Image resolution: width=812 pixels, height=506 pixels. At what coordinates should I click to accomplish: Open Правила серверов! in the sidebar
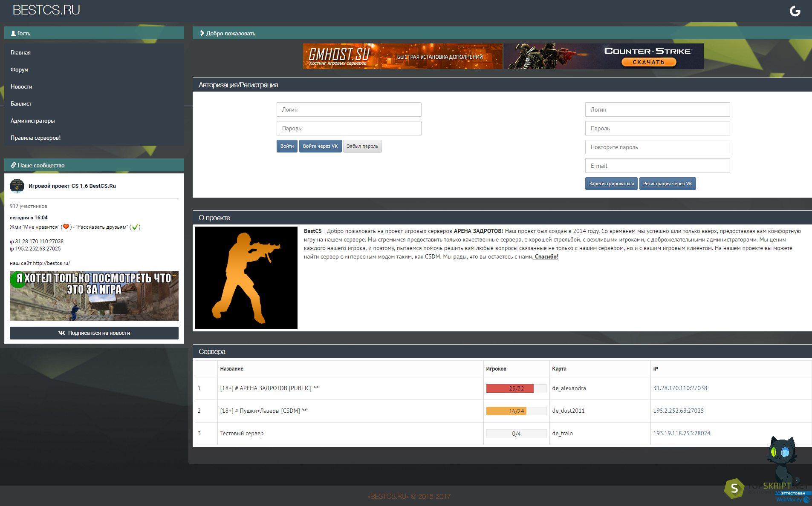36,138
